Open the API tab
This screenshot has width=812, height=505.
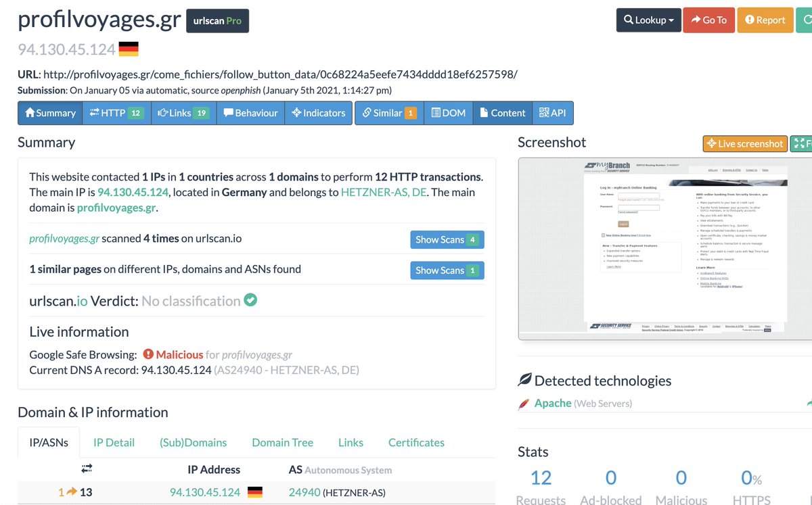click(x=553, y=113)
